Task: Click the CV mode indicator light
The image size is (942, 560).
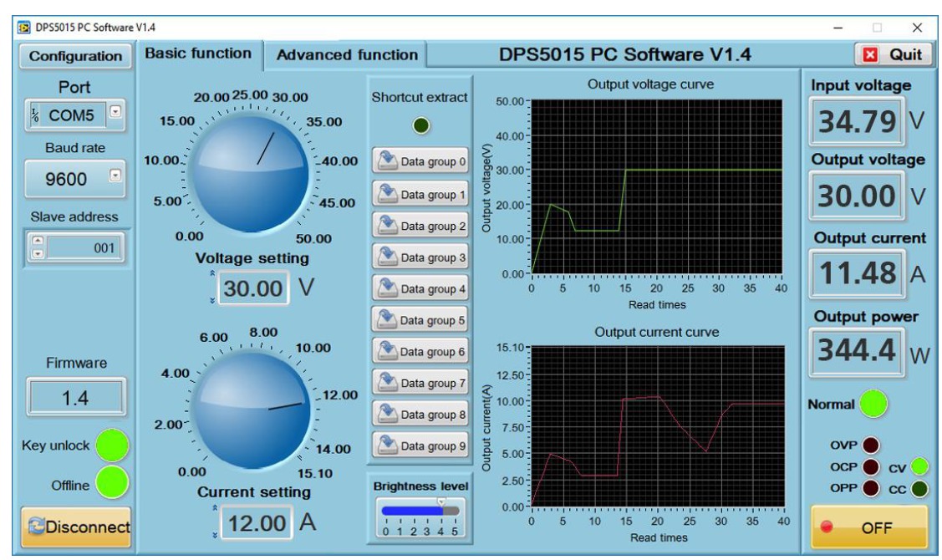Action: pos(919,466)
